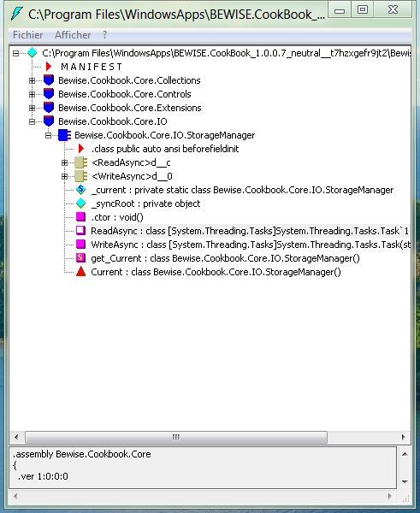
Task: Expand the Bewise.Cookbook.Core.Collections namespace
Action: [32, 80]
